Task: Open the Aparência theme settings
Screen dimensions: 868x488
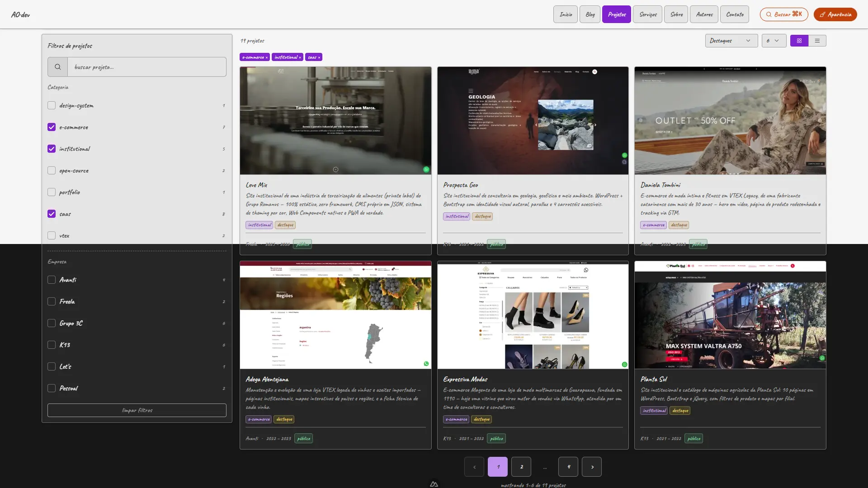Action: pyautogui.click(x=835, y=14)
